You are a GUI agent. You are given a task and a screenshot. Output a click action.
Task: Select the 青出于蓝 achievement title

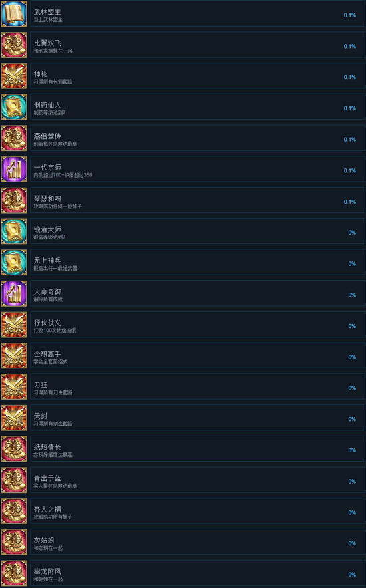coord(47,478)
